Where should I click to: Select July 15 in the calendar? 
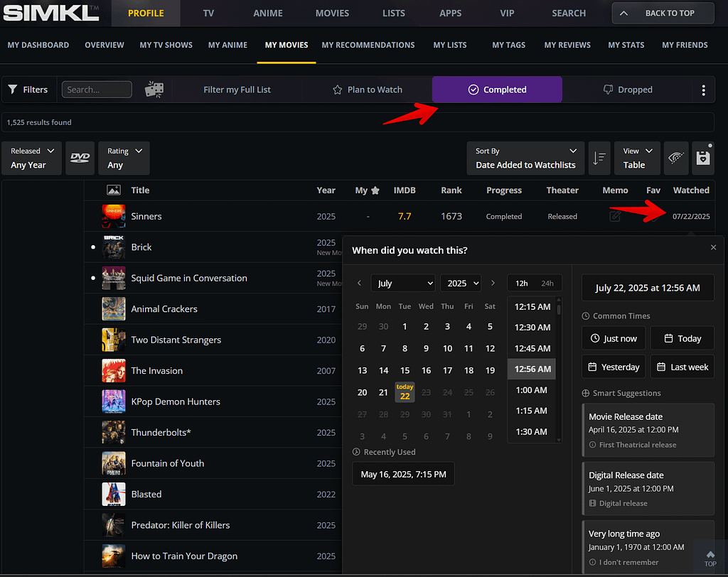pyautogui.click(x=405, y=370)
